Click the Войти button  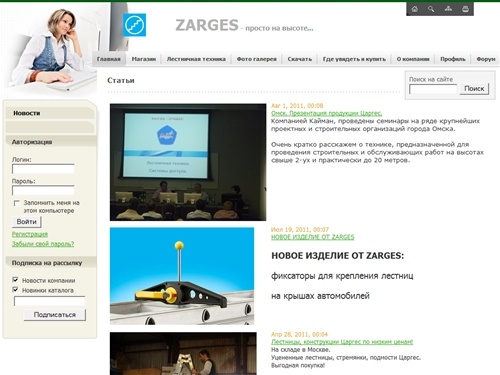(27, 222)
